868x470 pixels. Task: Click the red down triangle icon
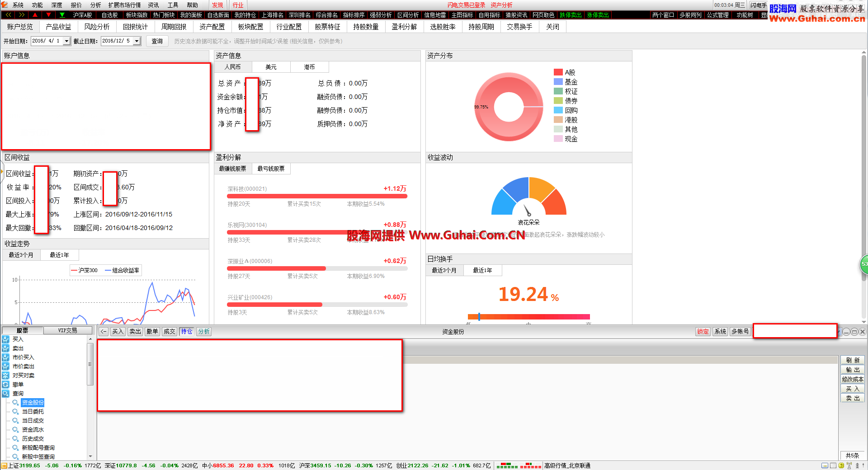point(48,15)
